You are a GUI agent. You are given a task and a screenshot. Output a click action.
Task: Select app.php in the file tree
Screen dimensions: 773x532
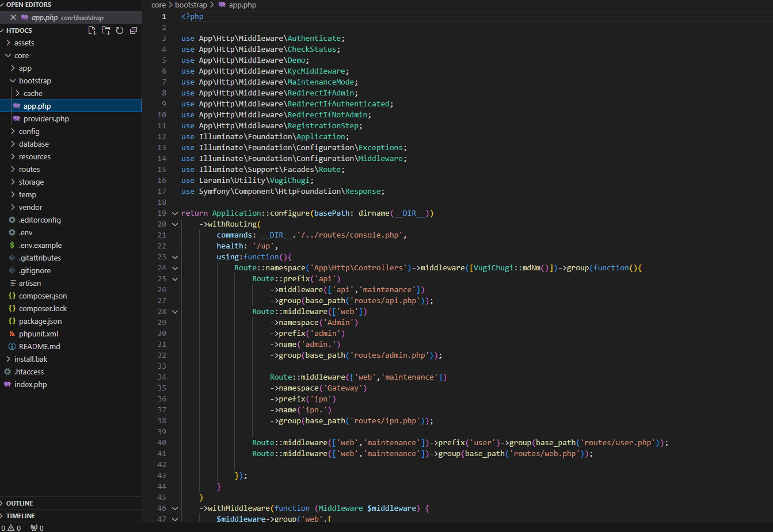[x=71, y=106]
